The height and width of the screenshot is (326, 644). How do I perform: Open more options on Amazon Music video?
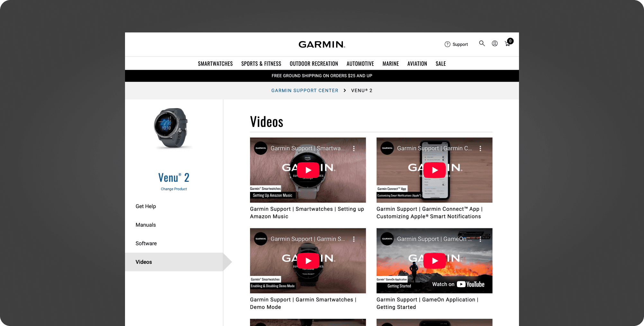[354, 148]
